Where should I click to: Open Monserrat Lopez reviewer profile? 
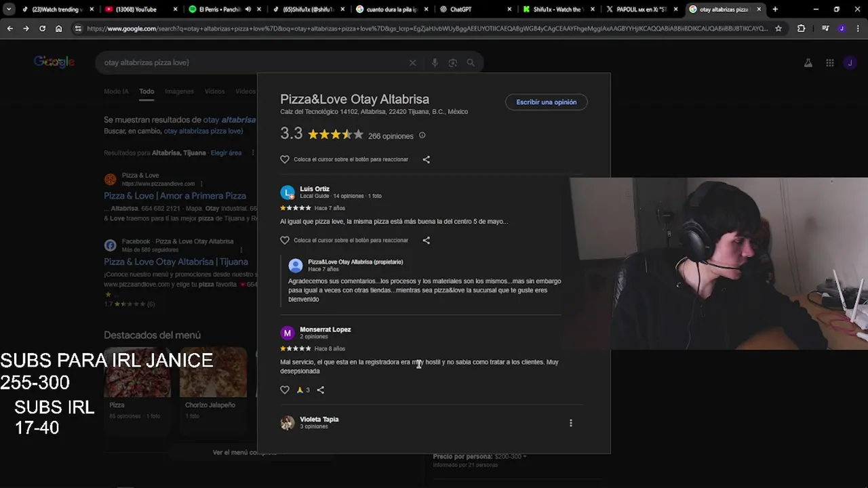coord(325,329)
